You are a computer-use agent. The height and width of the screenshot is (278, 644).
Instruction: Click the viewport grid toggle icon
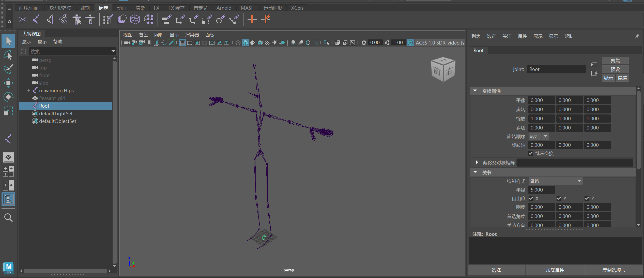[x=182, y=43]
